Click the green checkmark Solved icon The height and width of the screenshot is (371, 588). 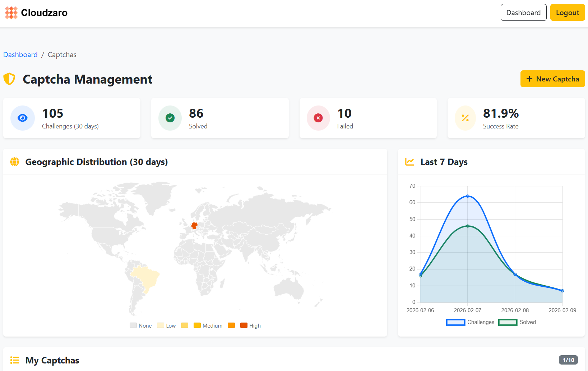170,118
